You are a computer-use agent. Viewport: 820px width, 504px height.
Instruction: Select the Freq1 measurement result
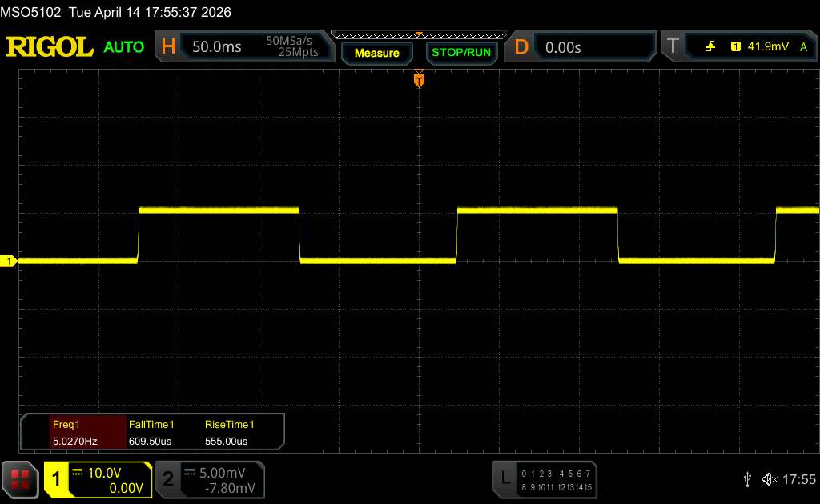click(x=74, y=433)
